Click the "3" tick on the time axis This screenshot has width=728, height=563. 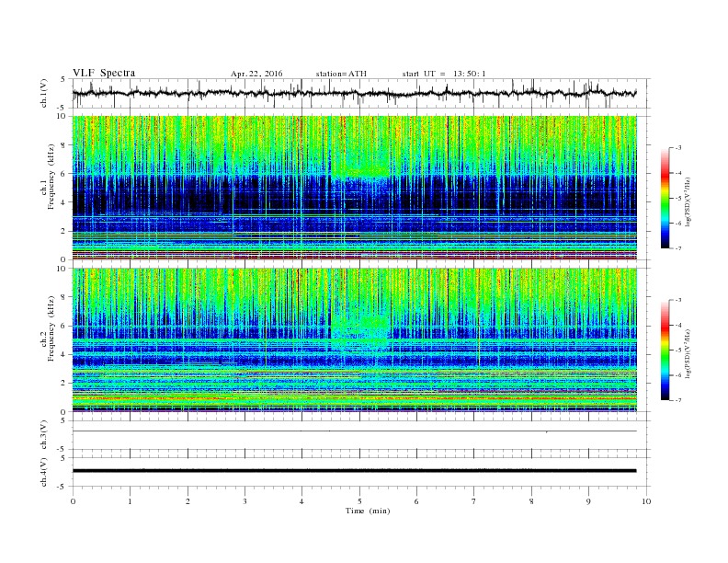(x=245, y=501)
